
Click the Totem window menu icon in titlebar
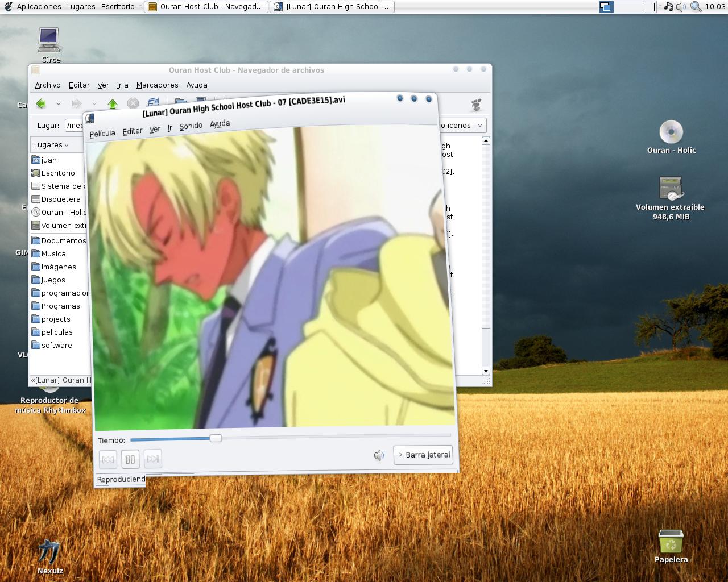pos(89,118)
